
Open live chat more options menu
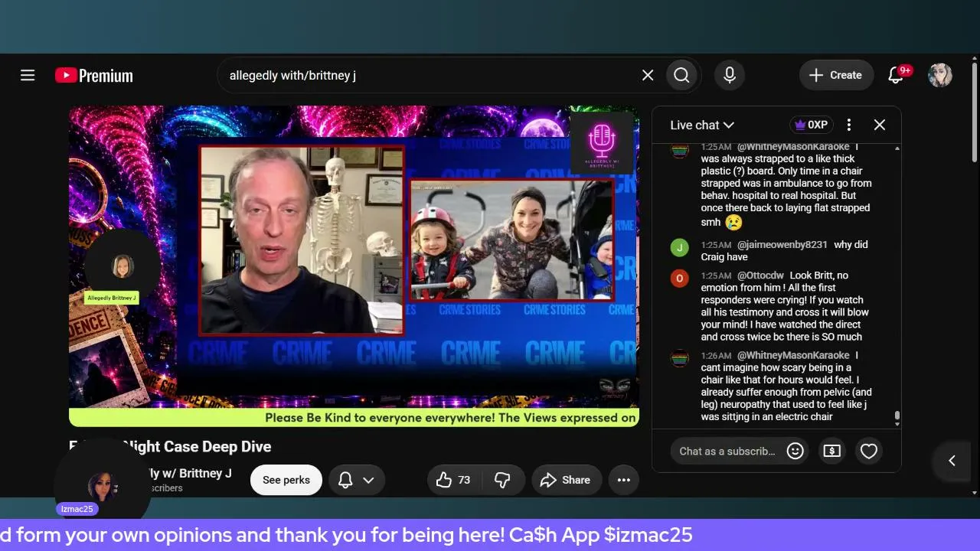click(848, 125)
